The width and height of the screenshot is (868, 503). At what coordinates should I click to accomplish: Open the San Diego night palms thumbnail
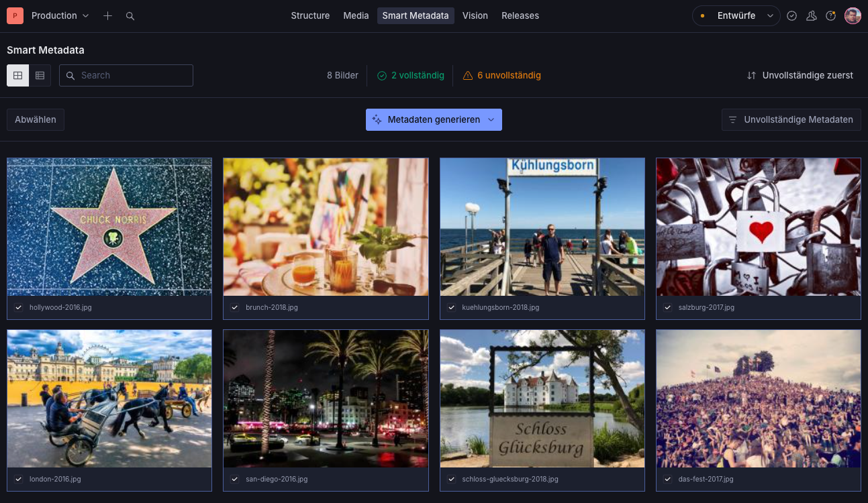326,398
